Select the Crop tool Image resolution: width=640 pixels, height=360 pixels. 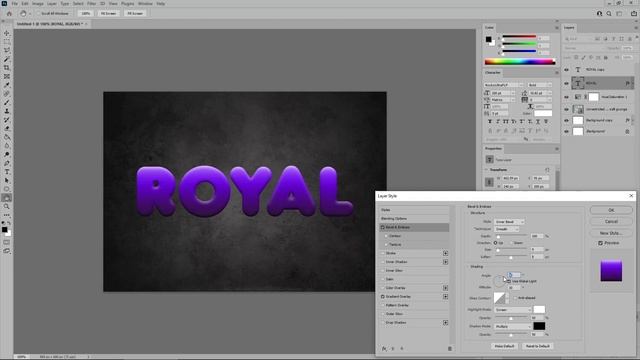click(x=7, y=68)
